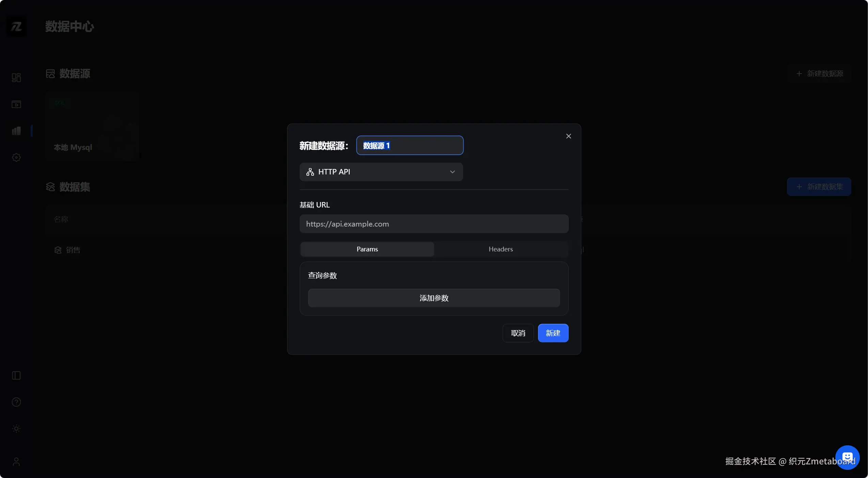This screenshot has height=478, width=868.
Task: Switch to the Params tab
Action: click(367, 249)
